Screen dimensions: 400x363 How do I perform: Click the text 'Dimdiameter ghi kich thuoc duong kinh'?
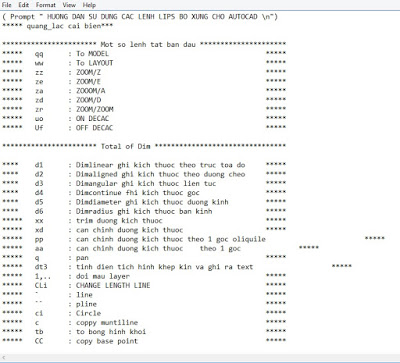pos(152,202)
